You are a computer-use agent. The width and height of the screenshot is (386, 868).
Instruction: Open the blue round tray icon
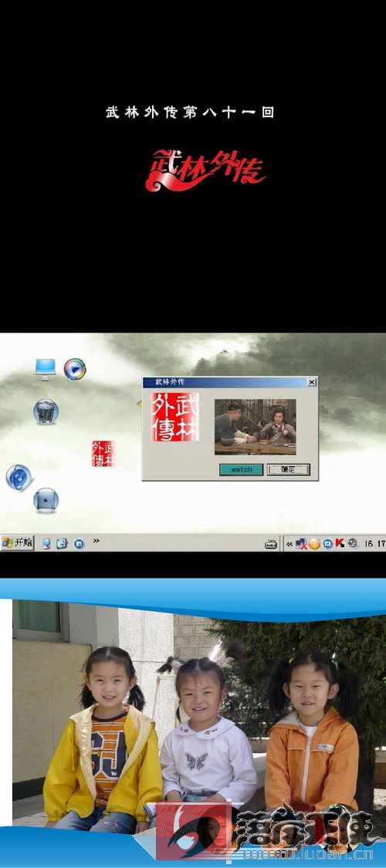click(327, 544)
